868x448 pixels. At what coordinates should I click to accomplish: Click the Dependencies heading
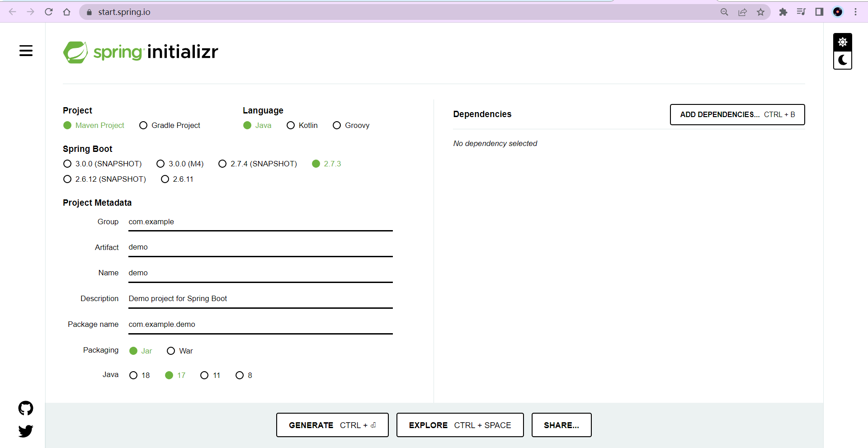click(482, 114)
